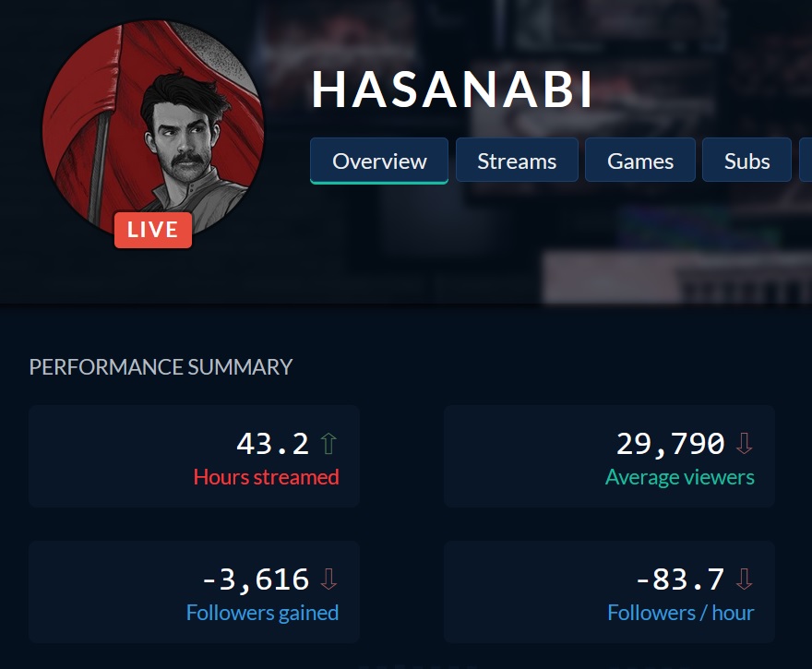Image resolution: width=812 pixels, height=669 pixels.
Task: Select the Followers / hour label
Action: (680, 613)
